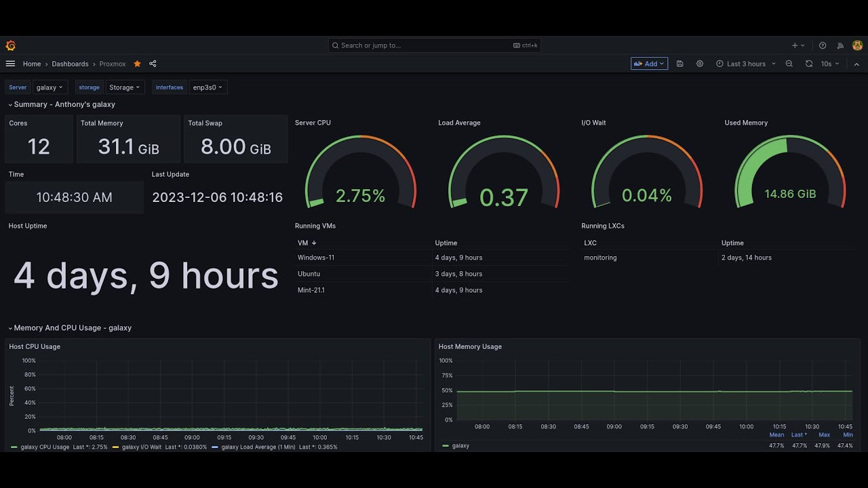The image size is (868, 488).
Task: Click the Grafana logo icon
Action: [x=10, y=45]
